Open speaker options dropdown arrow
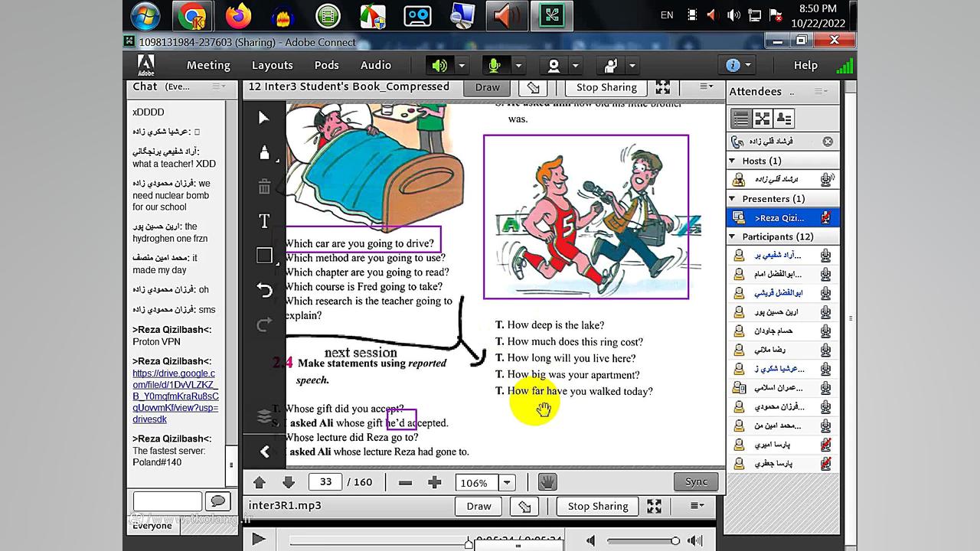The height and width of the screenshot is (551, 980). pyautogui.click(x=461, y=65)
